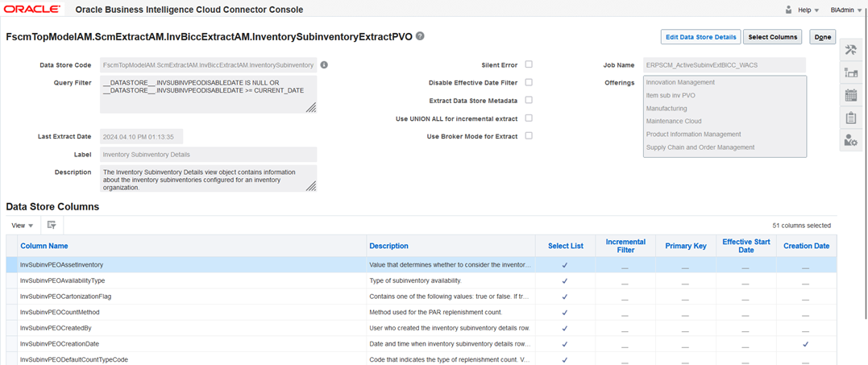Open the data store hierarchy sidebar icon
This screenshot has height=365, width=868.
tap(851, 73)
